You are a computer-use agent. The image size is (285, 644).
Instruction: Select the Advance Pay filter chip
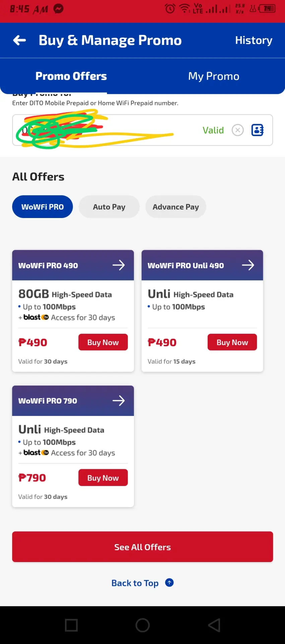pyautogui.click(x=176, y=207)
